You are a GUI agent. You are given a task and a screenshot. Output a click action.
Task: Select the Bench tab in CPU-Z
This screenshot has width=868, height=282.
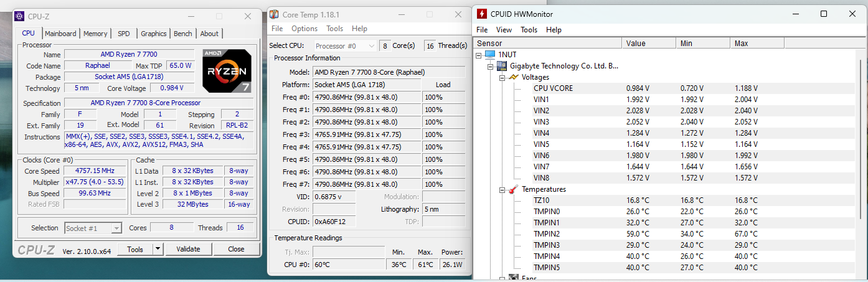point(183,34)
